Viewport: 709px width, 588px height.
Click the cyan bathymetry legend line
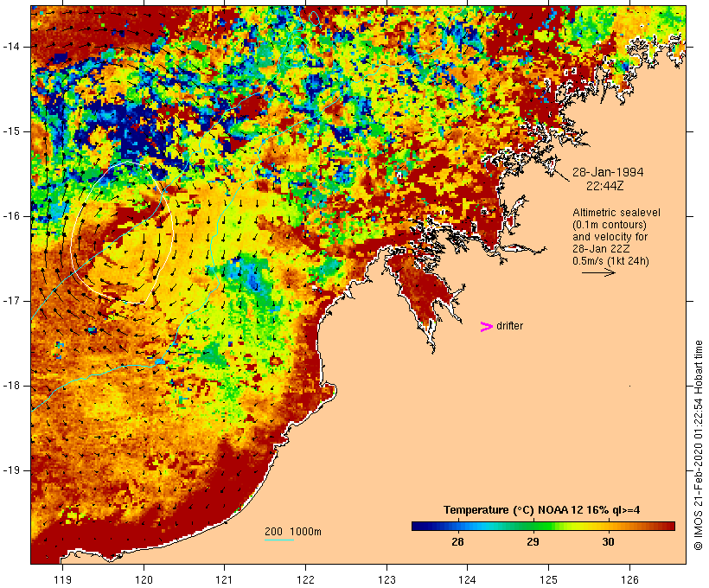coord(279,540)
